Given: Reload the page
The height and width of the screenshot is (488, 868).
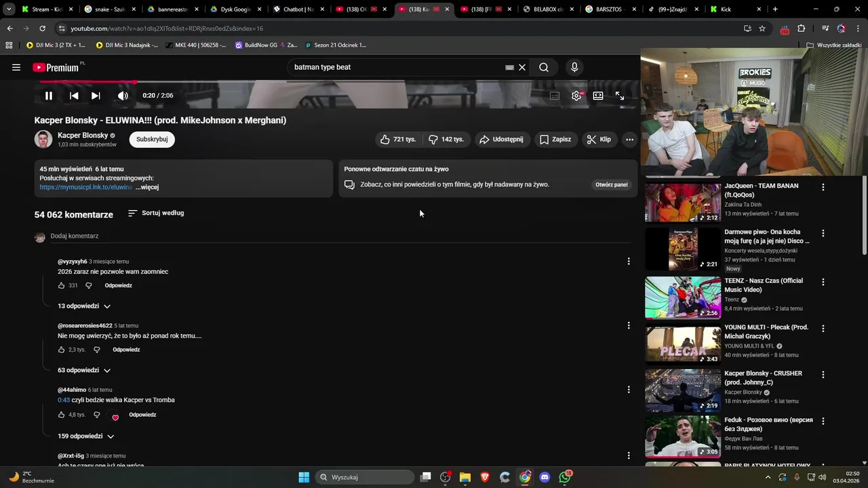Looking at the screenshot, I should click(42, 28).
